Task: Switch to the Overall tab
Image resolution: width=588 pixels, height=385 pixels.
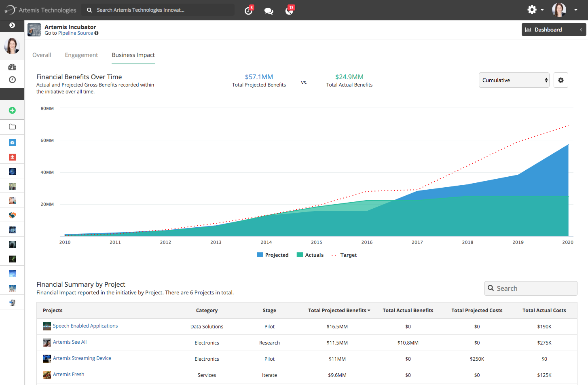Action: click(x=42, y=55)
